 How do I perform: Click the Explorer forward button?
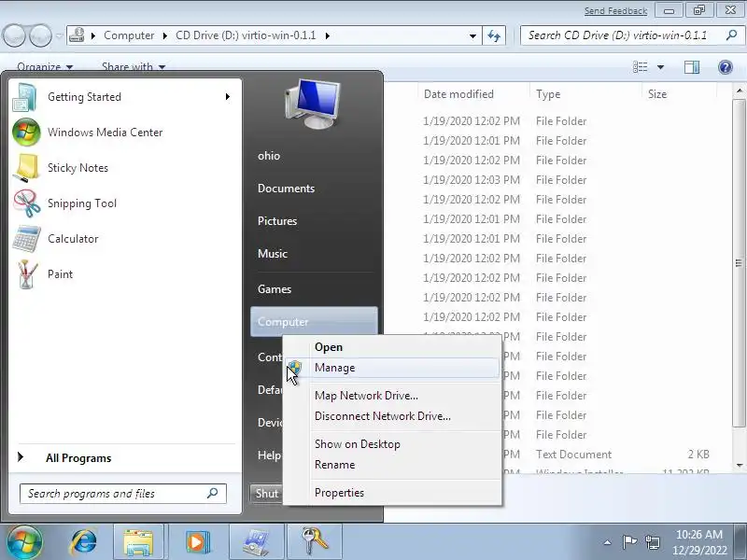pos(40,35)
